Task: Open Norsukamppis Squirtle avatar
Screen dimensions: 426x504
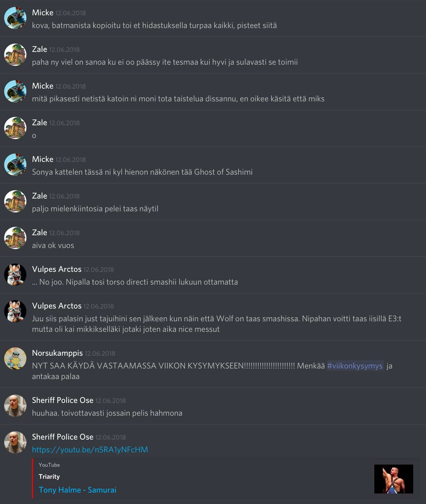Action: [15, 358]
